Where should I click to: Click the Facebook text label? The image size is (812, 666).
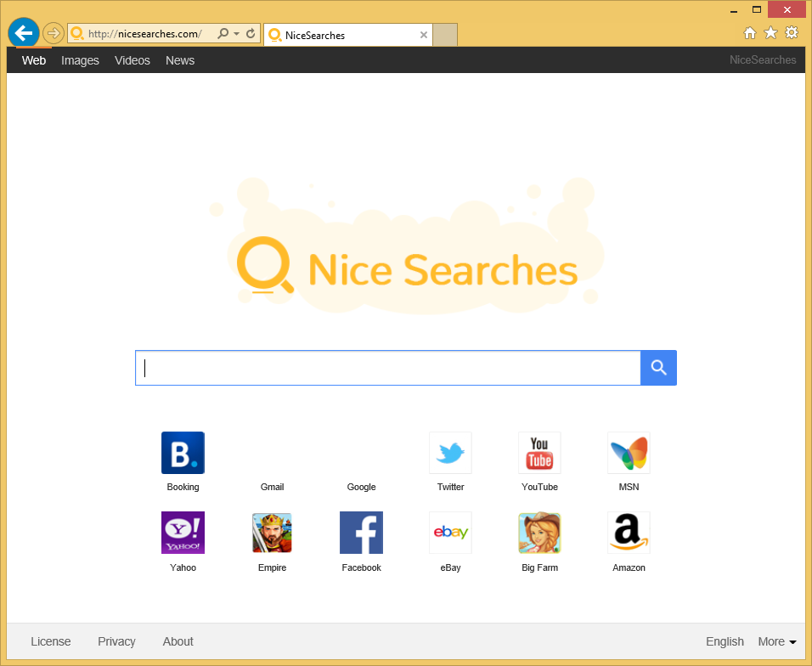click(x=361, y=567)
